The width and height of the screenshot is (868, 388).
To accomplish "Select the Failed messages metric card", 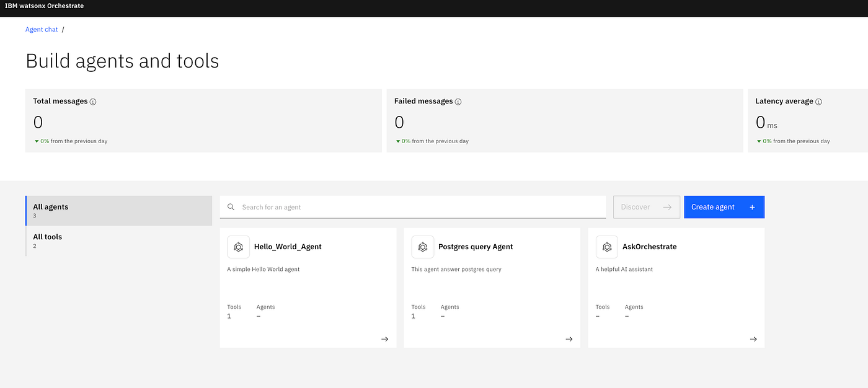I will (x=565, y=120).
